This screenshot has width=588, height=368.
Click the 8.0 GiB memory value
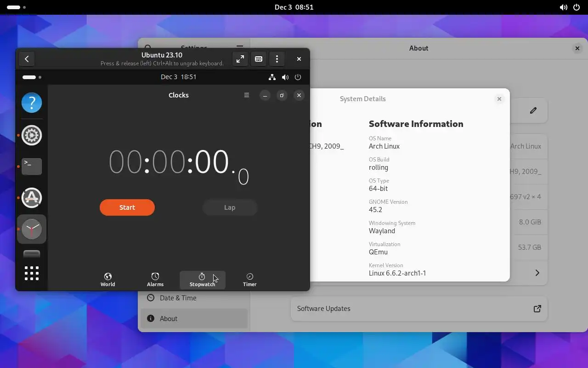[x=530, y=222]
